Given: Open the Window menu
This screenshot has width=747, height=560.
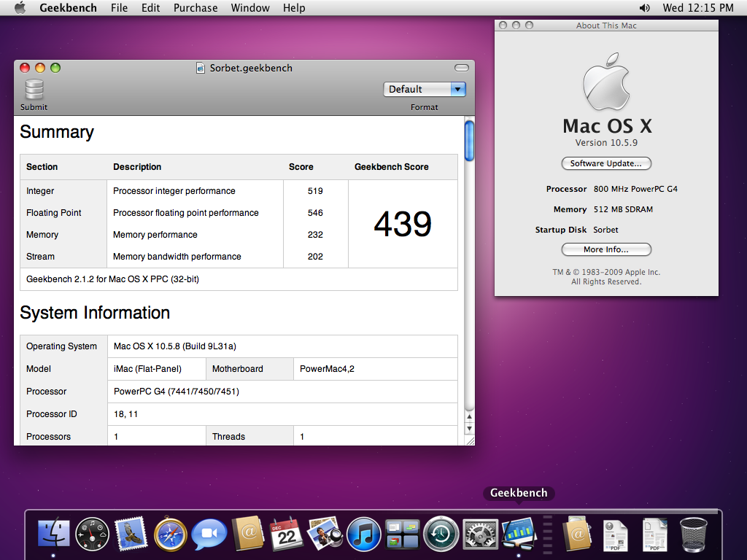Looking at the screenshot, I should (x=250, y=7).
